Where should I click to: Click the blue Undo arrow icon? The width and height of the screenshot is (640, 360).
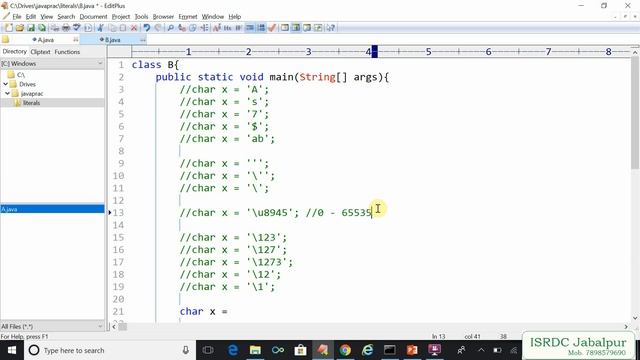tap(147, 28)
